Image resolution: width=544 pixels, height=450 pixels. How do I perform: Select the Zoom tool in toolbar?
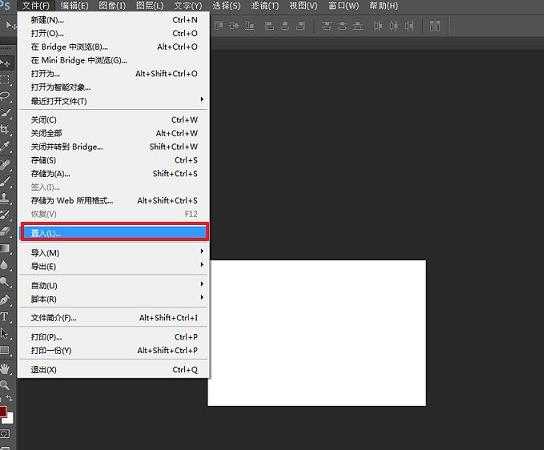click(x=5, y=384)
